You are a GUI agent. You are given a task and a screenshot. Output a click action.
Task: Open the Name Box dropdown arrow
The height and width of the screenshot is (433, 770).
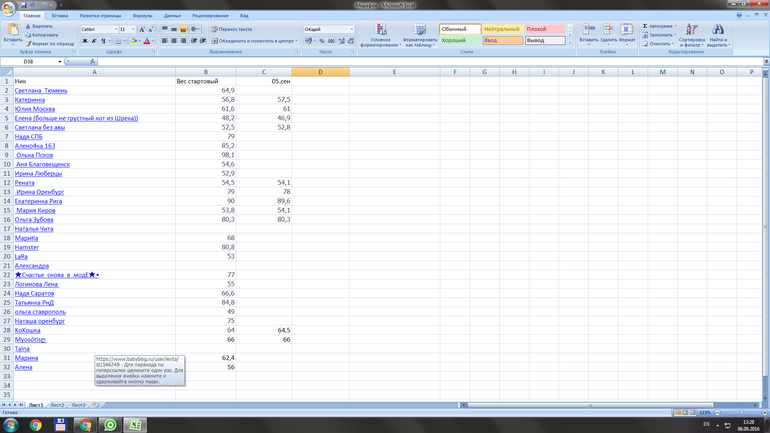point(61,62)
